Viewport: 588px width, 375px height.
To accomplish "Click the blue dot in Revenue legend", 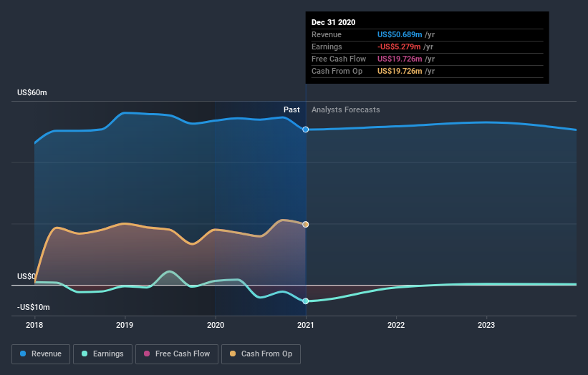I will click(x=23, y=354).
